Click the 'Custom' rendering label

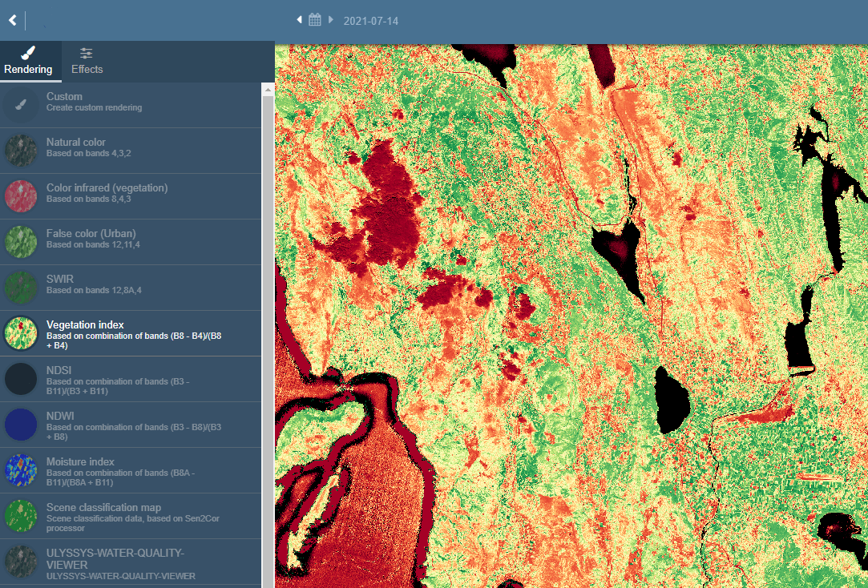64,96
